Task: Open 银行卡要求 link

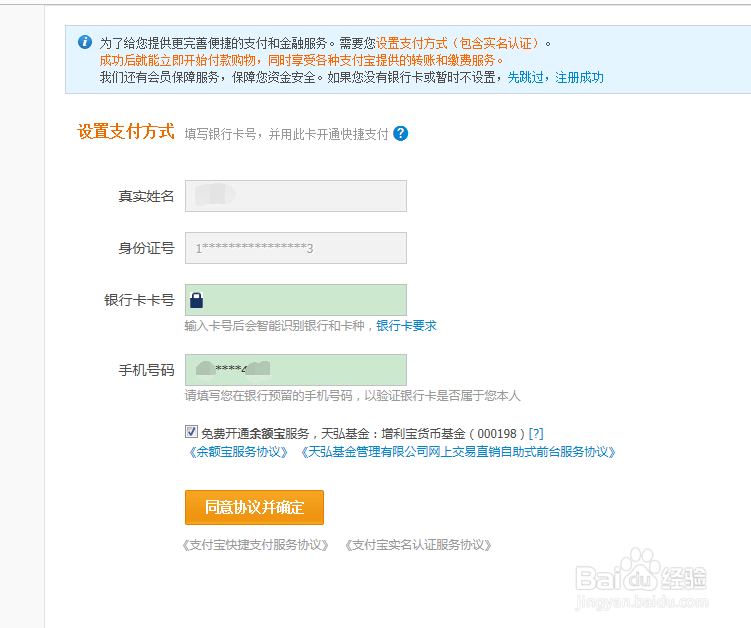Action: [x=406, y=326]
